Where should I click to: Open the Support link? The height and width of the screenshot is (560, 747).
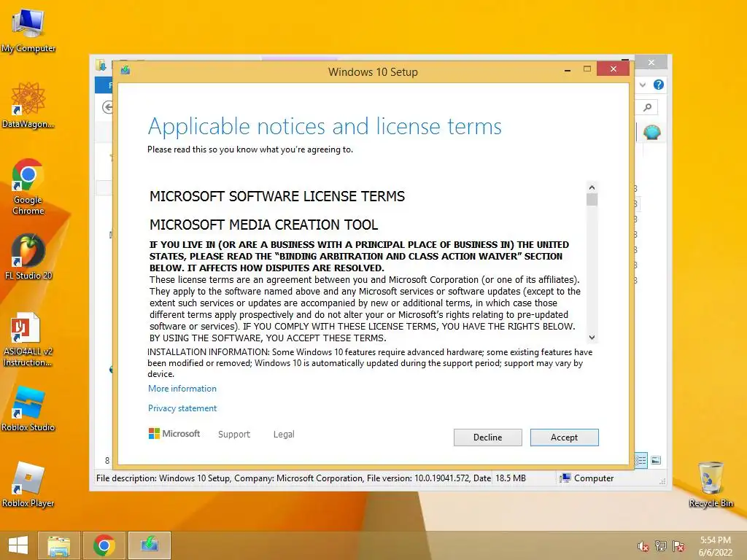point(234,435)
